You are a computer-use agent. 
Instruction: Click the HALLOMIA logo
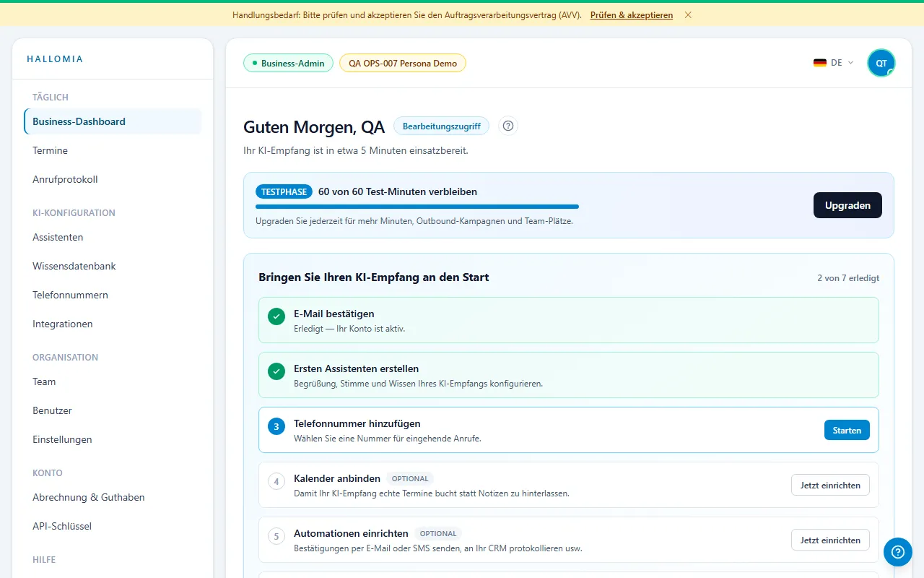[x=55, y=59]
